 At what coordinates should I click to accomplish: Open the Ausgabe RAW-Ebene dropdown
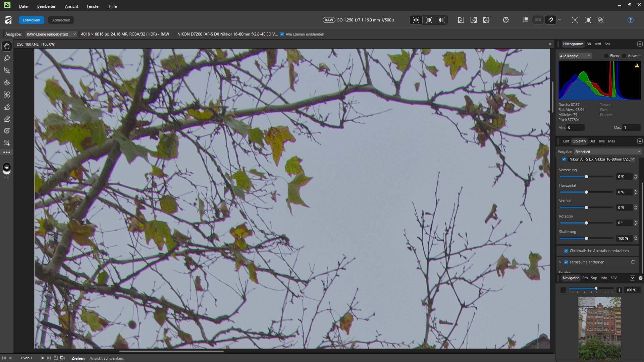click(x=51, y=34)
